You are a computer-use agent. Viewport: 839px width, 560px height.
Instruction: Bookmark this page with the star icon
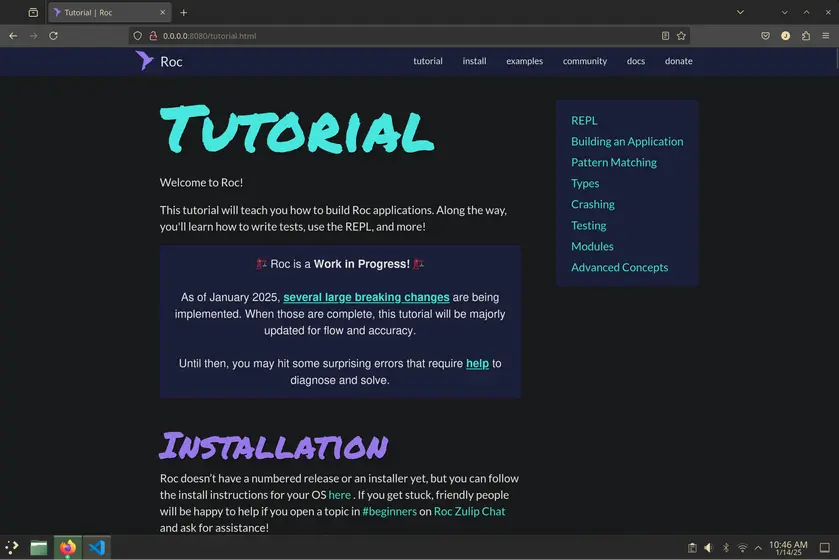click(x=681, y=36)
